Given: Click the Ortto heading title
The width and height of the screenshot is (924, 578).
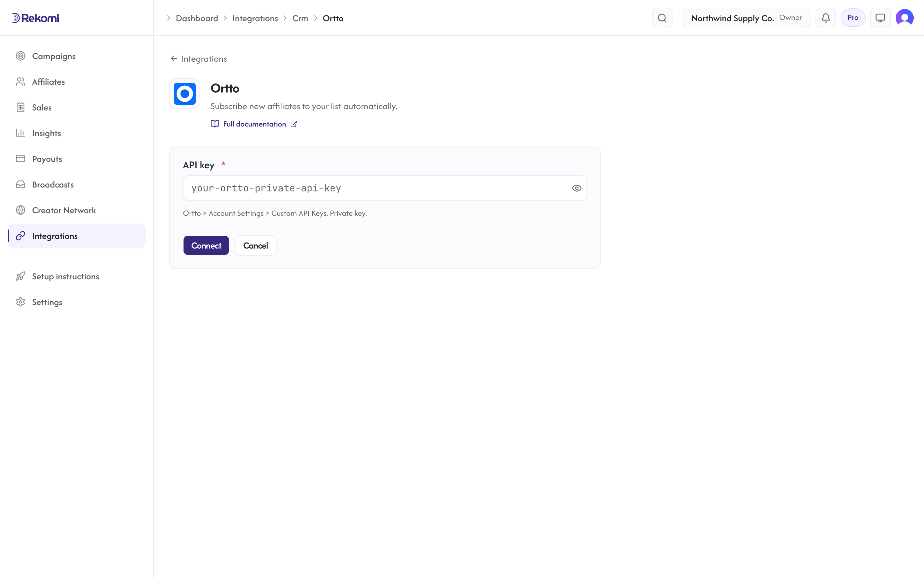Looking at the screenshot, I should pyautogui.click(x=225, y=88).
